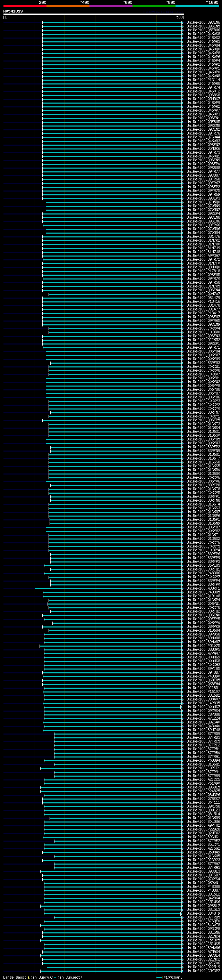Open hit UniRef100_P51075
Viewport: 222px width, 980px height.
pos(203,646)
